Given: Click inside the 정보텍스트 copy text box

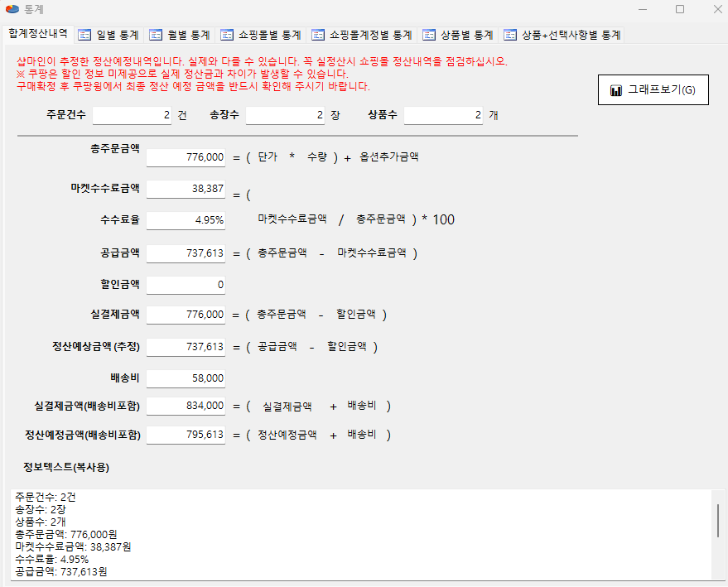Looking at the screenshot, I should (x=356, y=534).
